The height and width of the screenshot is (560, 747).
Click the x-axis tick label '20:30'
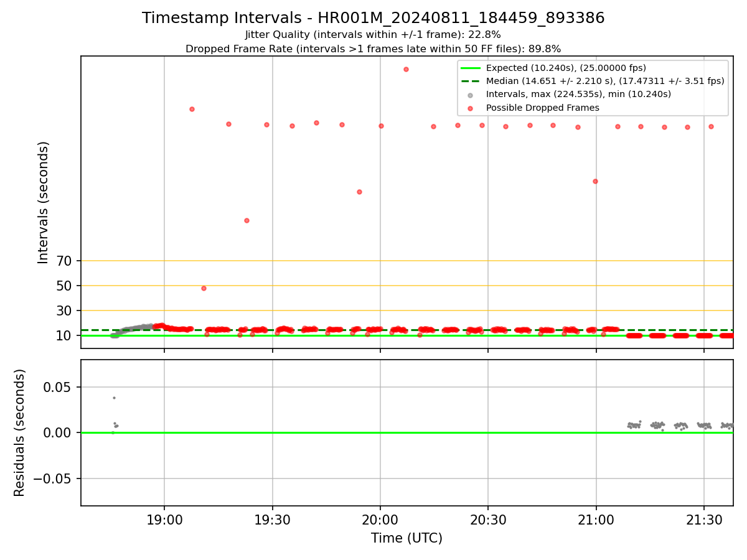pyautogui.click(x=488, y=521)
